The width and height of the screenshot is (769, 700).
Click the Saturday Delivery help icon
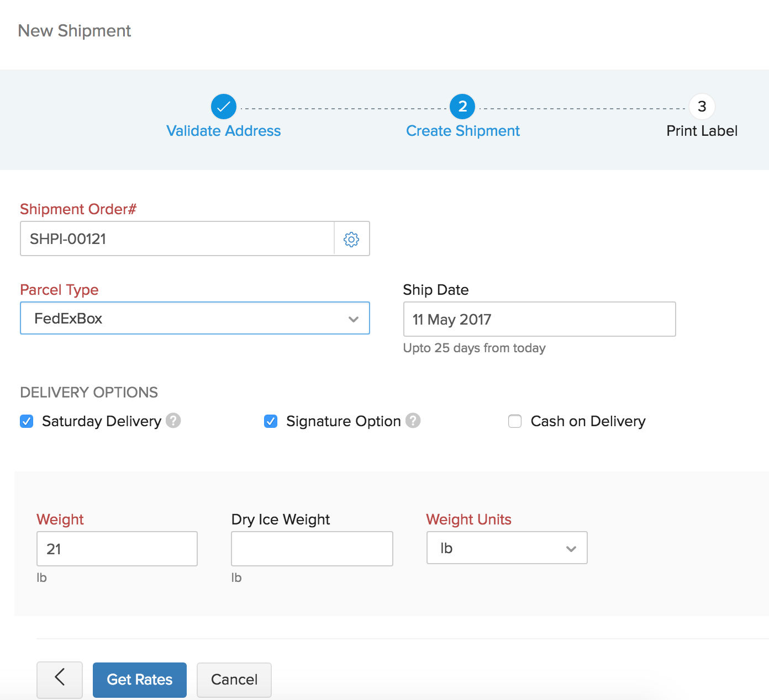coord(173,421)
